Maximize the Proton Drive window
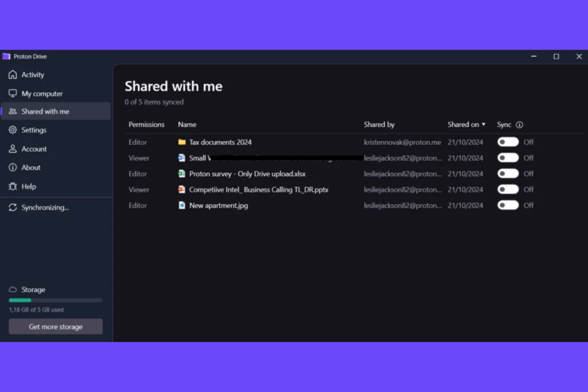 (556, 56)
